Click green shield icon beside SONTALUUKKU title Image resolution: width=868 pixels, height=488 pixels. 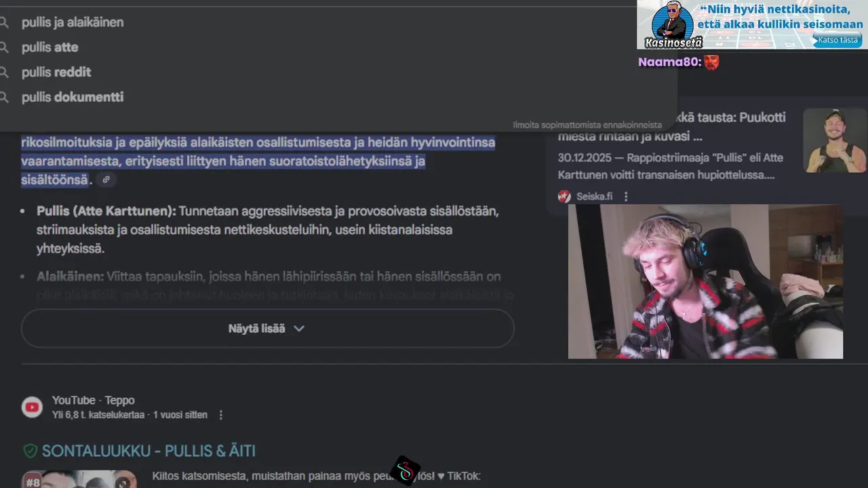pos(30,451)
